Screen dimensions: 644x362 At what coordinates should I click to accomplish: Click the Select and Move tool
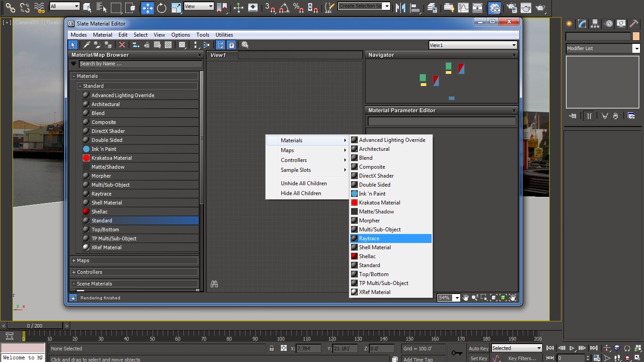pyautogui.click(x=147, y=8)
